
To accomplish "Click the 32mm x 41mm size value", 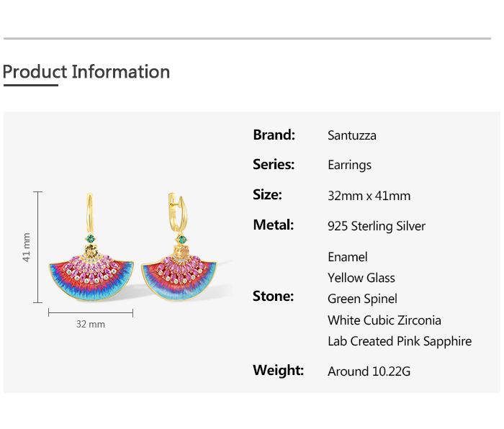I will (x=369, y=196).
